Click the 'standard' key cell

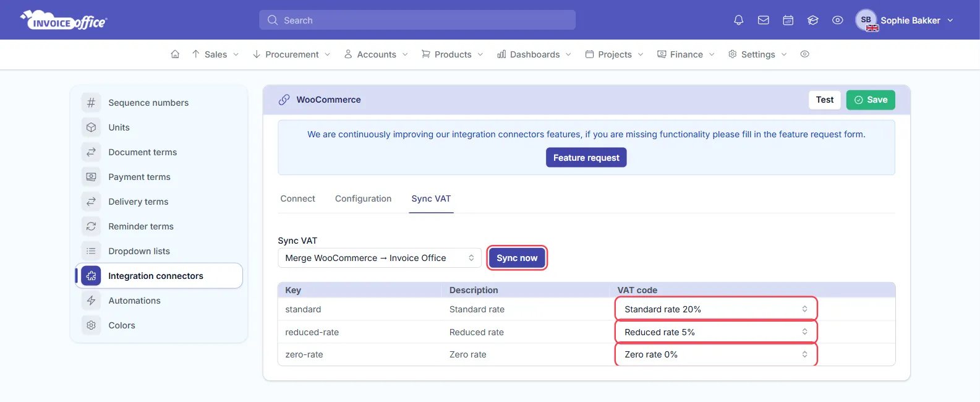click(x=303, y=309)
